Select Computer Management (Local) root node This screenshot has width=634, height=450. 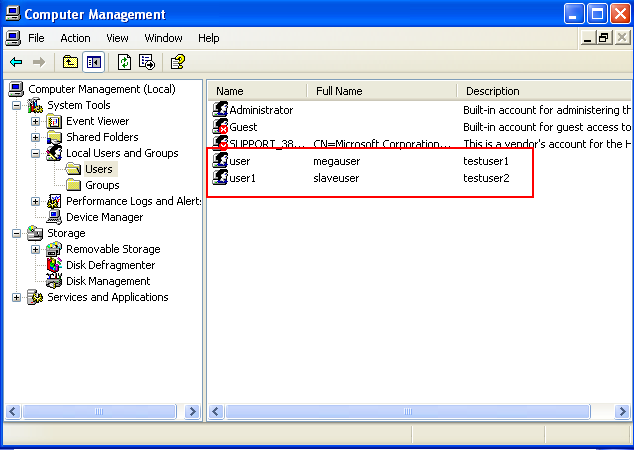(101, 89)
